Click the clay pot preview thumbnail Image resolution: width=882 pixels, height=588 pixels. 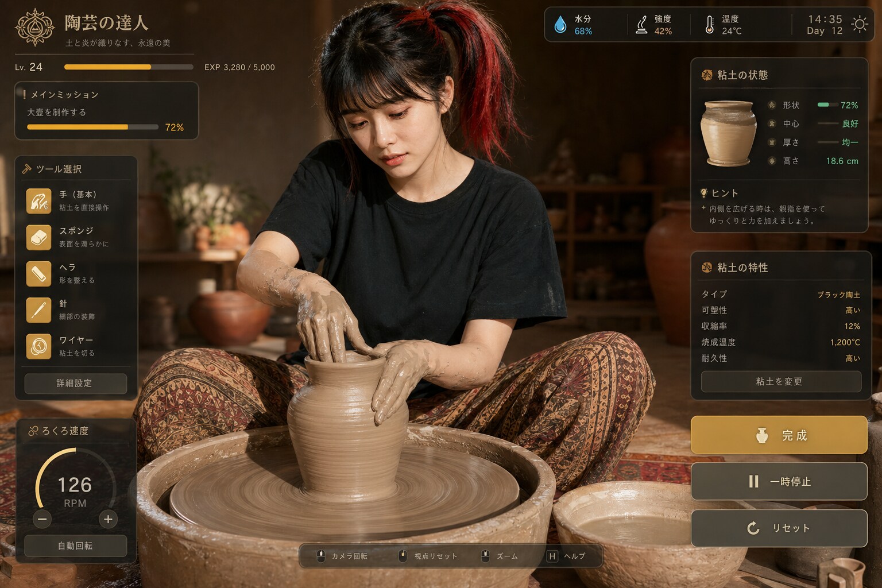point(728,133)
